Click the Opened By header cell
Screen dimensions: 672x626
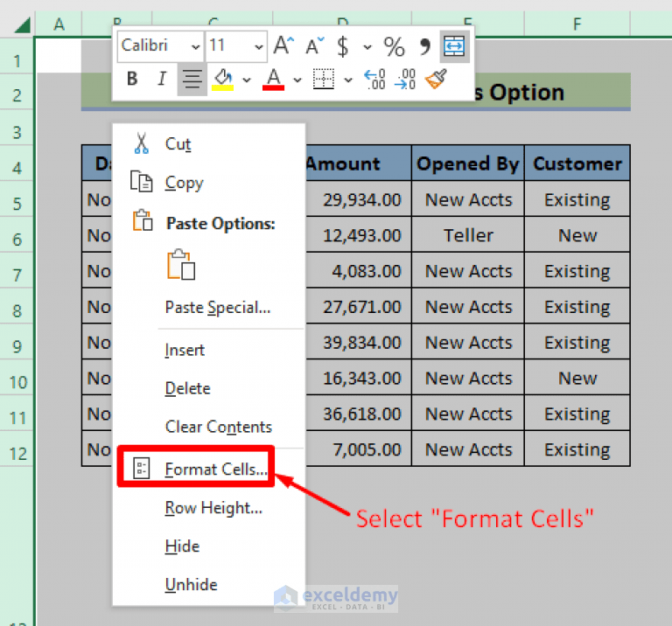click(x=468, y=163)
